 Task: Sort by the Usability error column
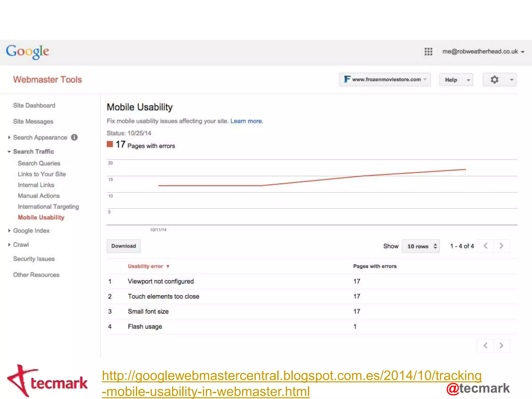coord(149,266)
